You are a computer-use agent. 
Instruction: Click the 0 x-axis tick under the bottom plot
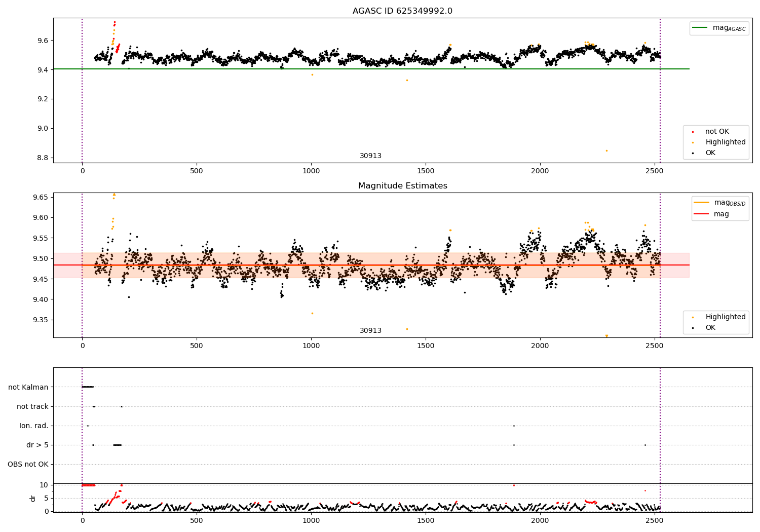(x=82, y=521)
